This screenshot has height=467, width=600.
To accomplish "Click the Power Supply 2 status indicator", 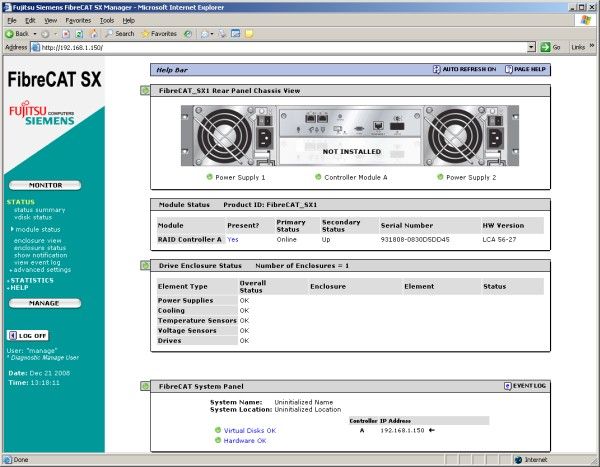I will [440, 177].
